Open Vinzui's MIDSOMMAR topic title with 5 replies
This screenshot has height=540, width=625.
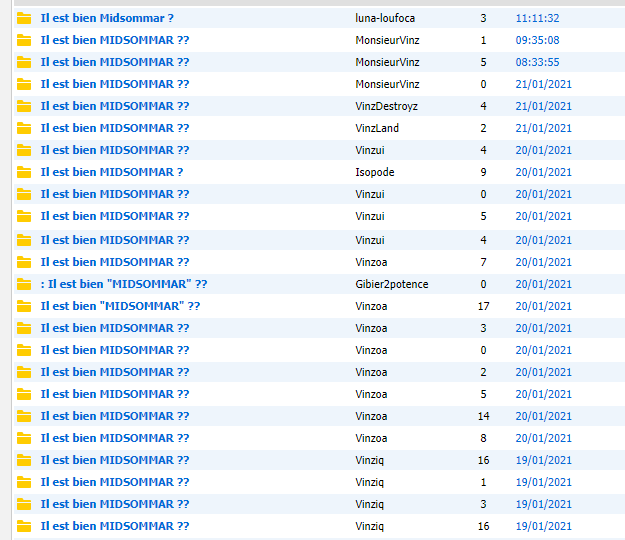115,216
